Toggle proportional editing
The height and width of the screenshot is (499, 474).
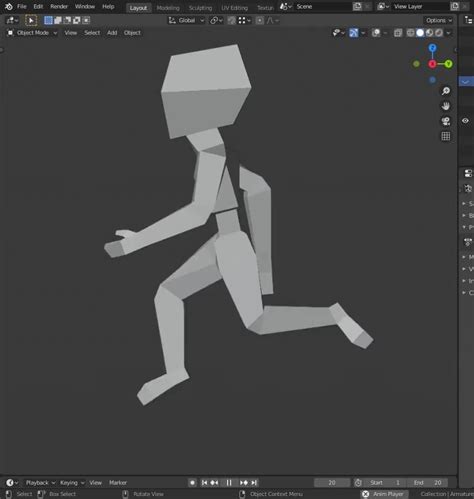(x=259, y=20)
